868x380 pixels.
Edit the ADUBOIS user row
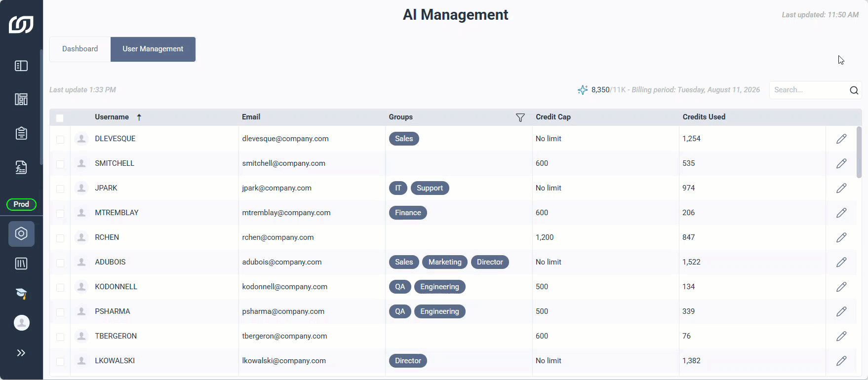pos(841,262)
